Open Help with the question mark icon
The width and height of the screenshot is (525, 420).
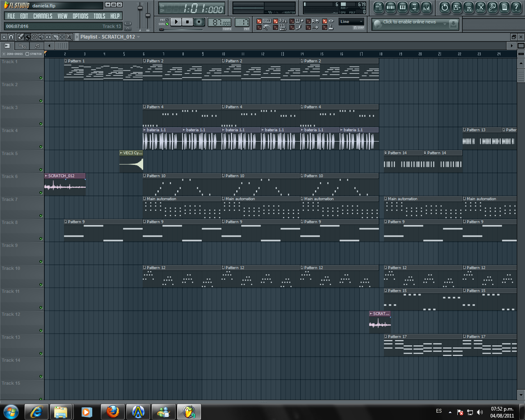[x=516, y=7]
